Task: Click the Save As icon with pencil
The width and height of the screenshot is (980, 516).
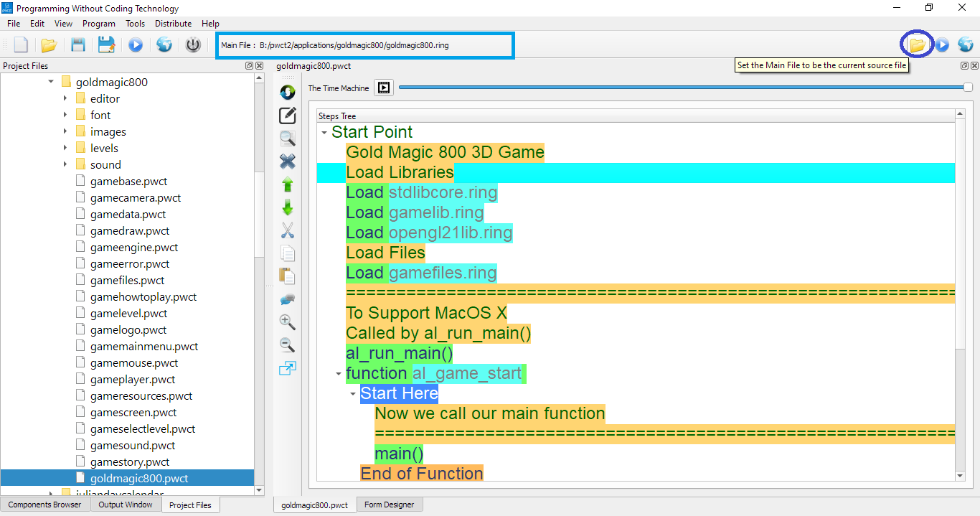Action: 107,45
